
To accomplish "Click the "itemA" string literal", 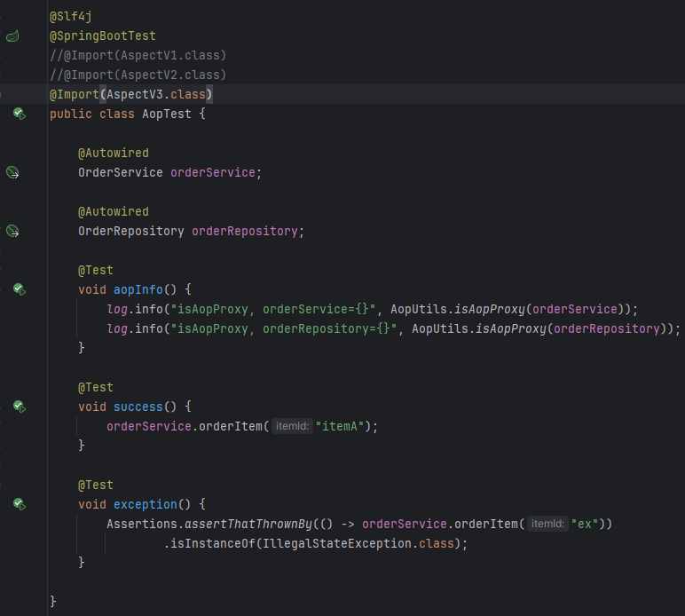I will tap(341, 426).
